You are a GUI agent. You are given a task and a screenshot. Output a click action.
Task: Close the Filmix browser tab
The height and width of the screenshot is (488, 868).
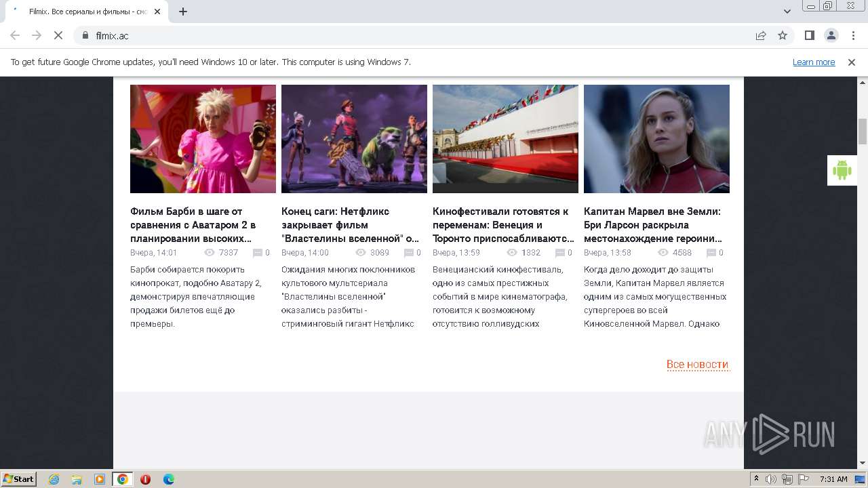click(x=157, y=12)
